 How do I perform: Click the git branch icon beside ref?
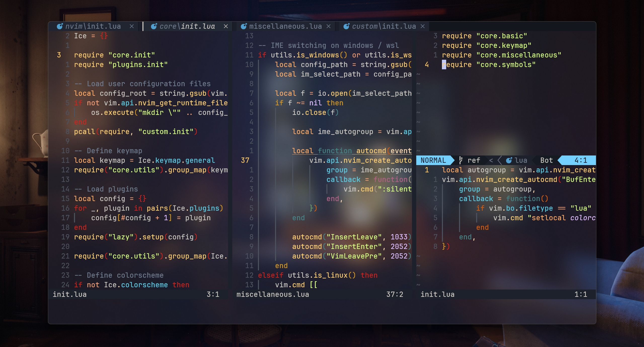(x=461, y=160)
